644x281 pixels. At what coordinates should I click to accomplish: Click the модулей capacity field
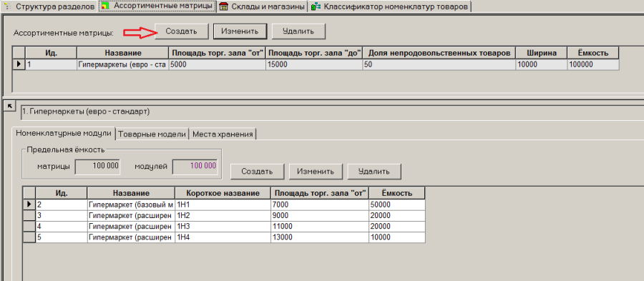[195, 166]
